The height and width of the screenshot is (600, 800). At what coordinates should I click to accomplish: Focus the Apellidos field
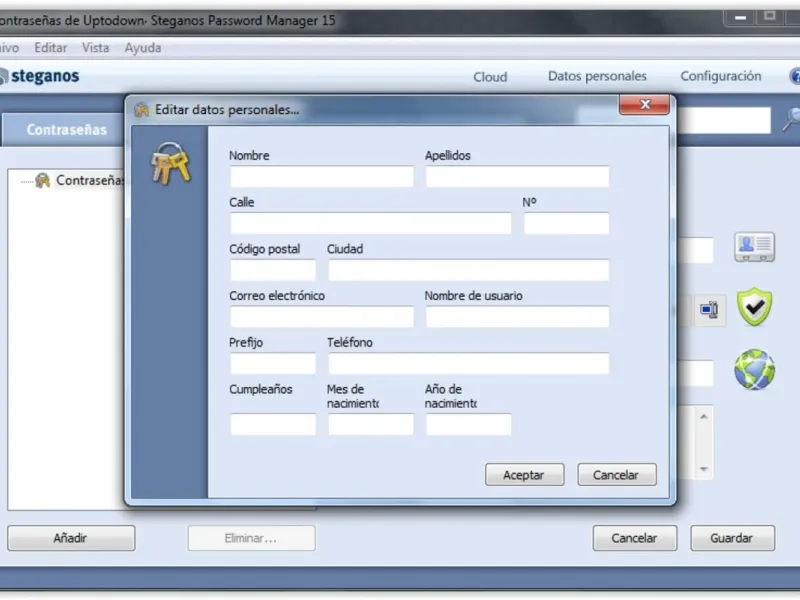click(517, 177)
